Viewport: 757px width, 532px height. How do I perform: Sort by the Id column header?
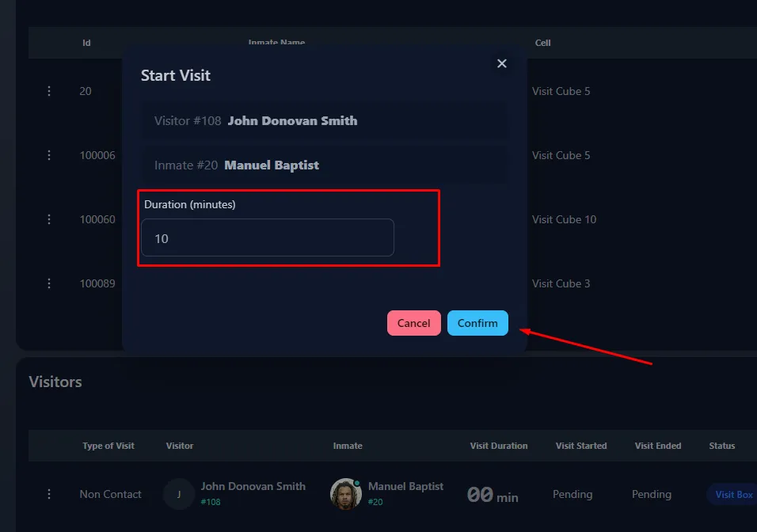pos(86,43)
